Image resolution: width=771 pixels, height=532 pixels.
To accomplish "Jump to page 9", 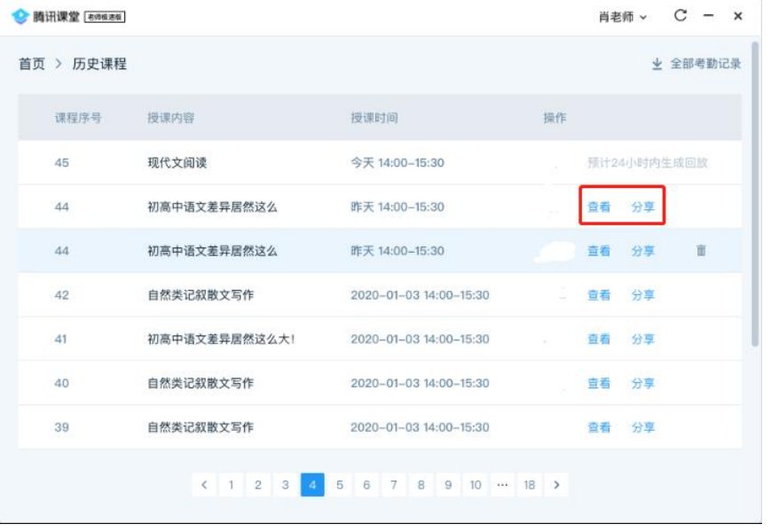I will pos(448,485).
